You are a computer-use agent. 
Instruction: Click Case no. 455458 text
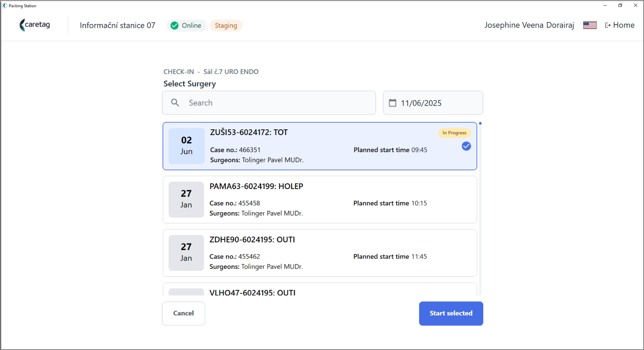(235, 203)
